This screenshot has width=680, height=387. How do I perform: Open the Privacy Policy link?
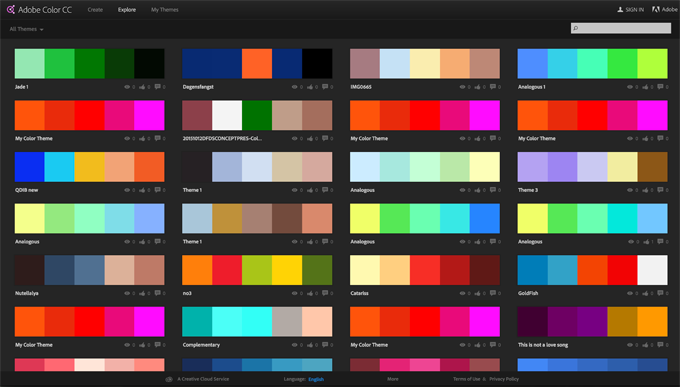click(504, 379)
